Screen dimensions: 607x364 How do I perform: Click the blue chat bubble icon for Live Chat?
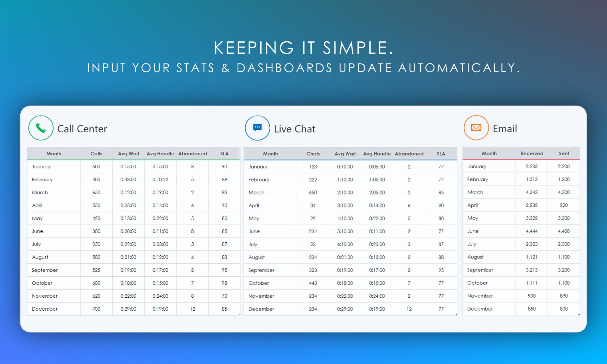[257, 127]
